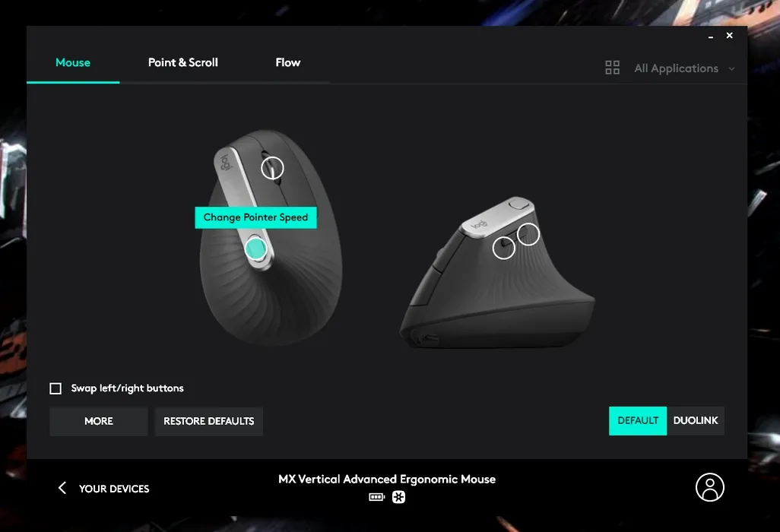The height and width of the screenshot is (532, 780).
Task: Click the All Applications chevron arrow
Action: [x=731, y=68]
